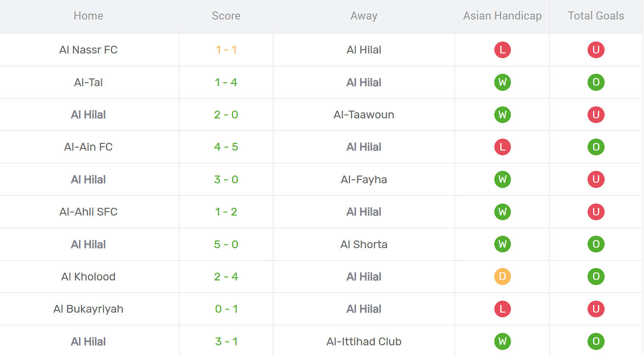The width and height of the screenshot is (644, 355).
Task: Open the Al-Ittihad Club team link
Action: [364, 341]
